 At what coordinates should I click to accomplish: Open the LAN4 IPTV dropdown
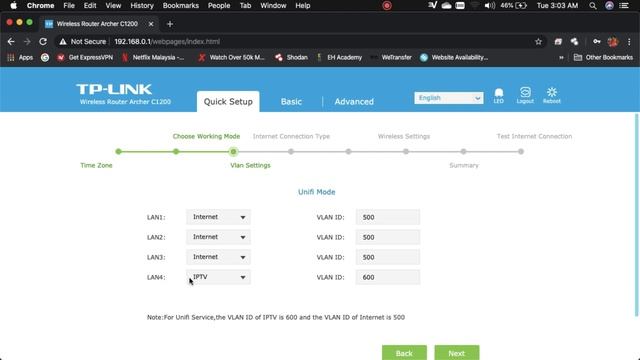click(218, 277)
